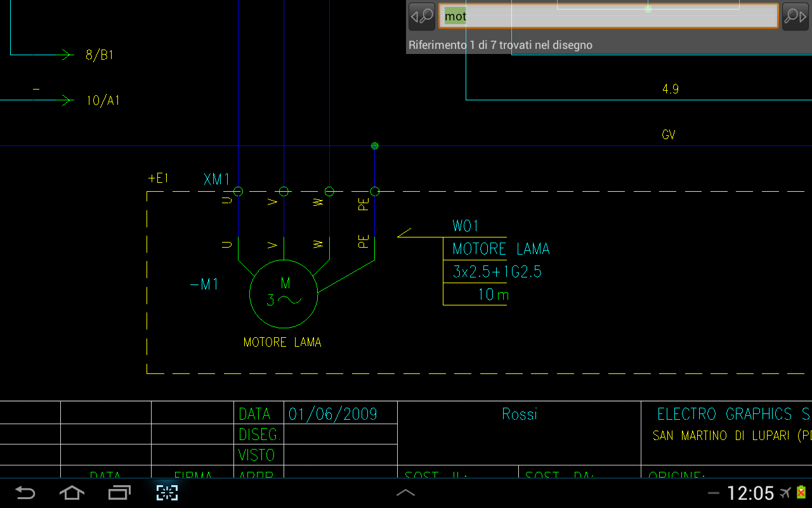The width and height of the screenshot is (812, 508).
Task: Select the VISTO field label
Action: [257, 455]
